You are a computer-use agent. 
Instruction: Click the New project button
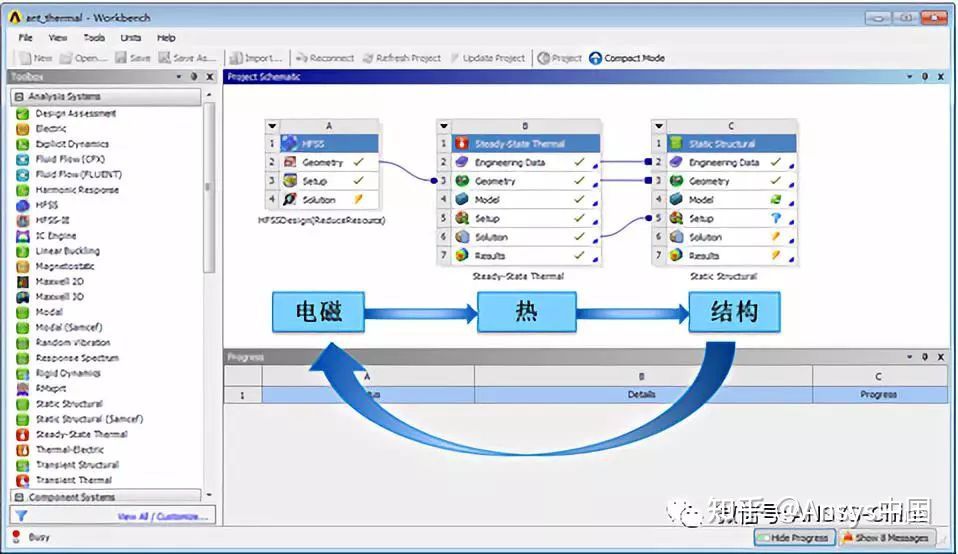tap(36, 58)
